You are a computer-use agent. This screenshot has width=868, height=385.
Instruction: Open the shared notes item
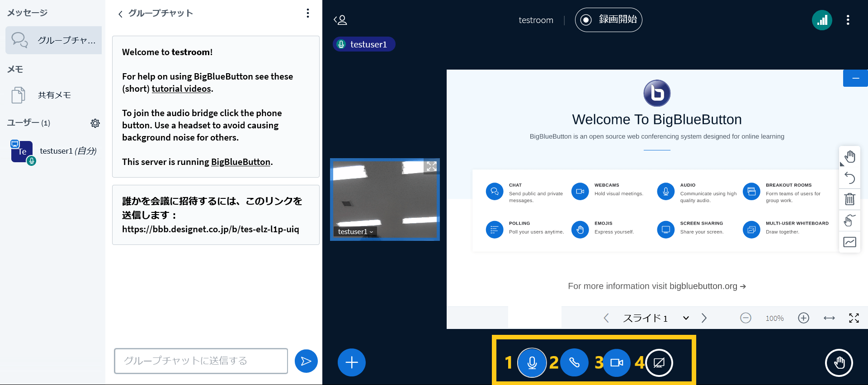53,95
